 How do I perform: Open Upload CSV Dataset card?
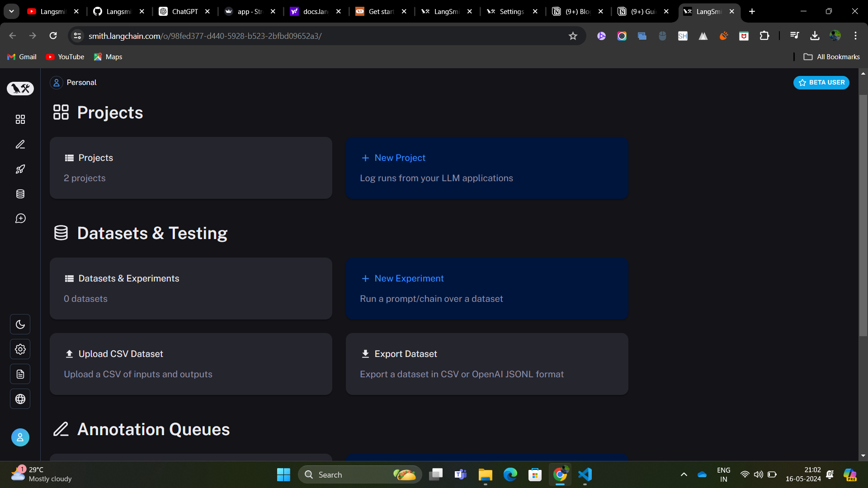pos(191,364)
